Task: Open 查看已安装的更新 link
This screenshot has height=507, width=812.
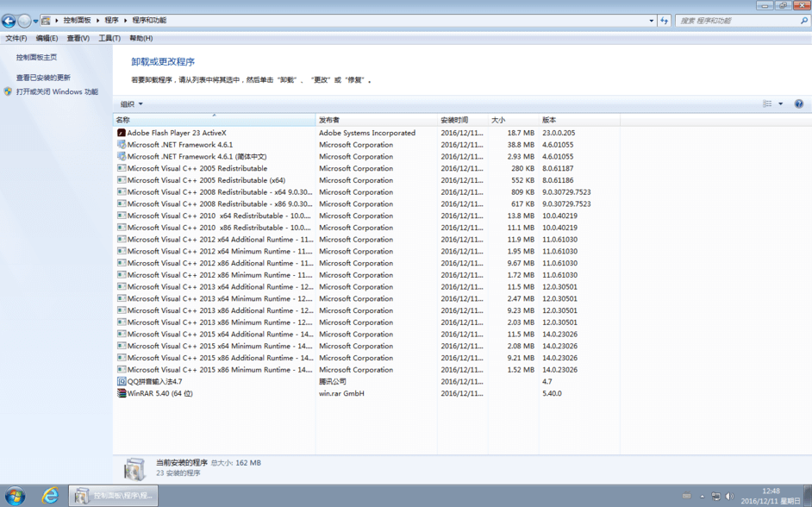Action: [43, 78]
